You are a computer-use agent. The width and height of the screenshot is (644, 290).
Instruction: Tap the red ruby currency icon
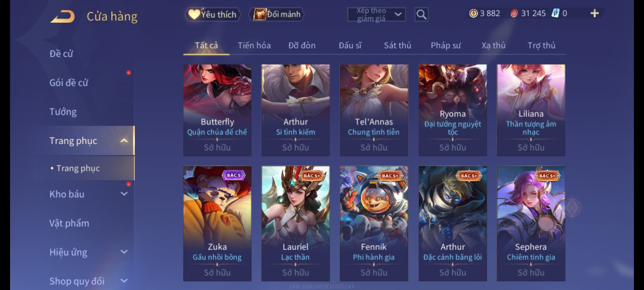click(x=514, y=13)
